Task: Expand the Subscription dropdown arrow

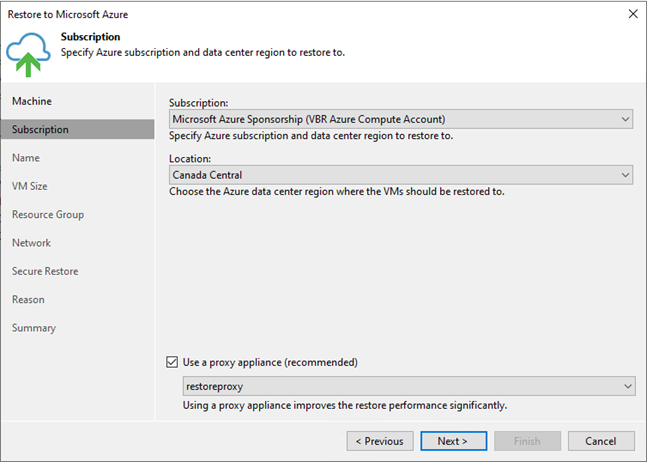Action: coord(625,119)
